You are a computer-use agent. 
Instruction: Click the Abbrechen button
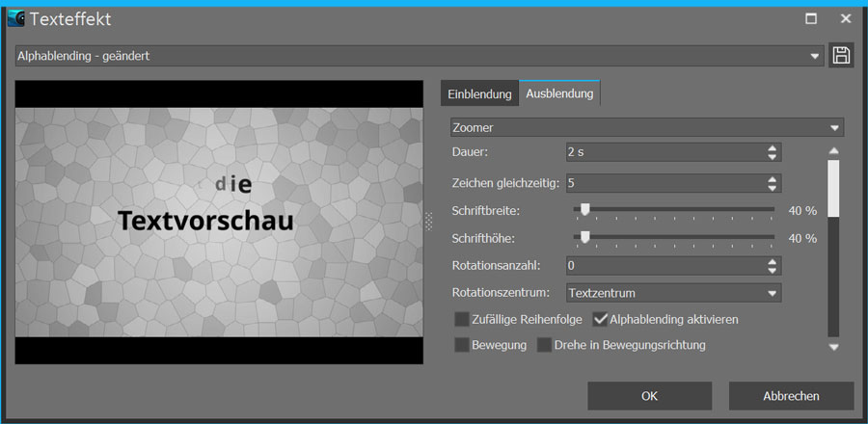[791, 396]
